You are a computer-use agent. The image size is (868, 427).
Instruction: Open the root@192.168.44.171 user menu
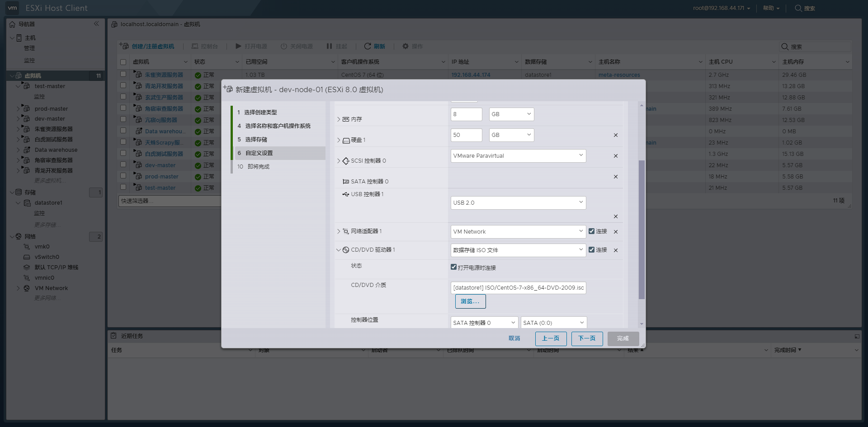pyautogui.click(x=722, y=8)
